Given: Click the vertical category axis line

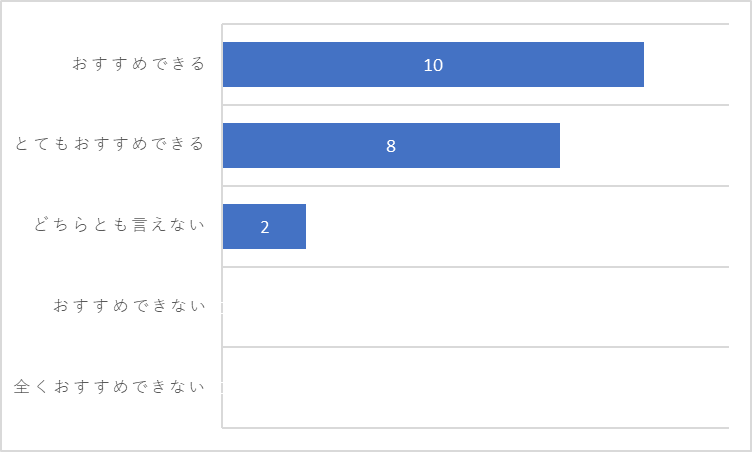Looking at the screenshot, I should (222, 226).
